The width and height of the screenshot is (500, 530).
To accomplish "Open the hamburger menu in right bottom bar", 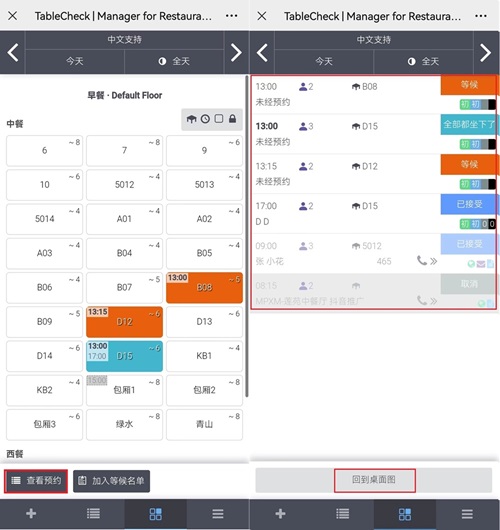I will (467, 514).
